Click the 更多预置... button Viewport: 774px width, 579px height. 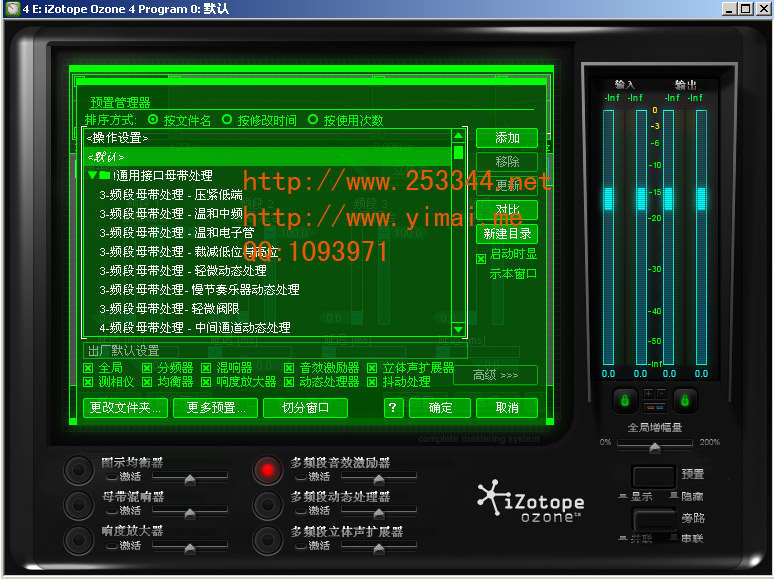point(215,408)
